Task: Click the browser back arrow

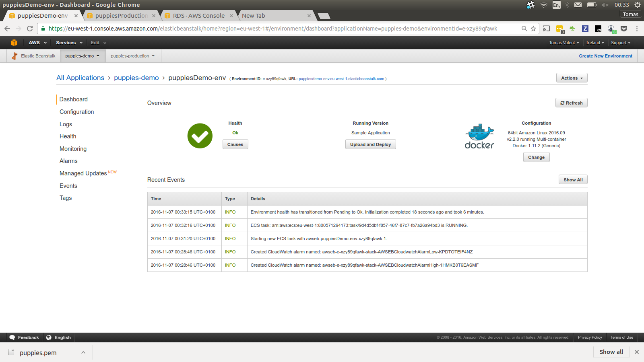Action: point(7,29)
